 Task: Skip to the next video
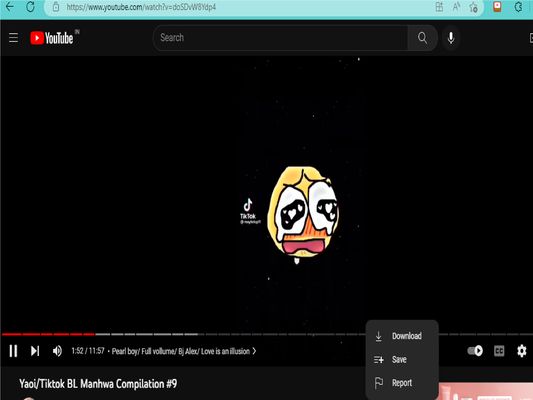(x=35, y=351)
